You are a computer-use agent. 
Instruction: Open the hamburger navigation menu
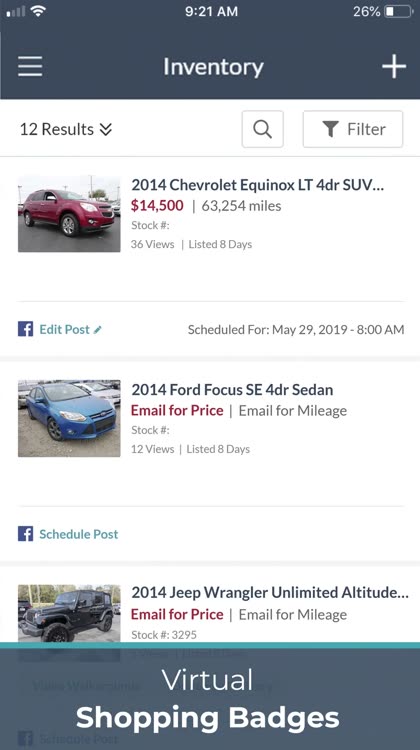point(30,66)
